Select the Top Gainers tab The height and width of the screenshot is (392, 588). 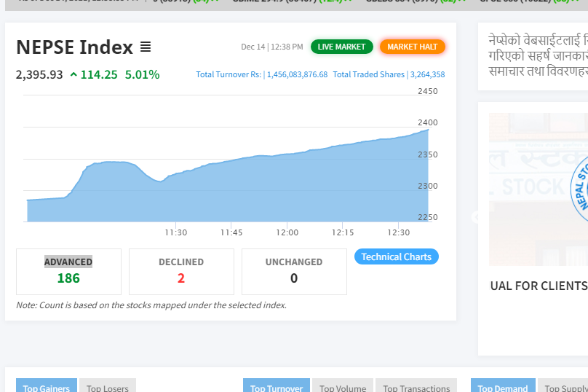[47, 386]
